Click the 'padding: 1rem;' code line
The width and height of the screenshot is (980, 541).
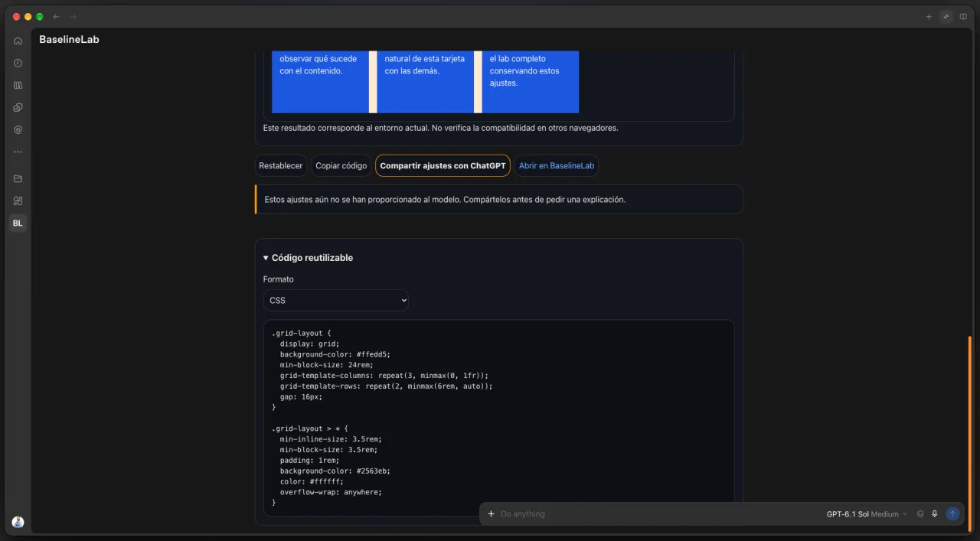tap(309, 461)
